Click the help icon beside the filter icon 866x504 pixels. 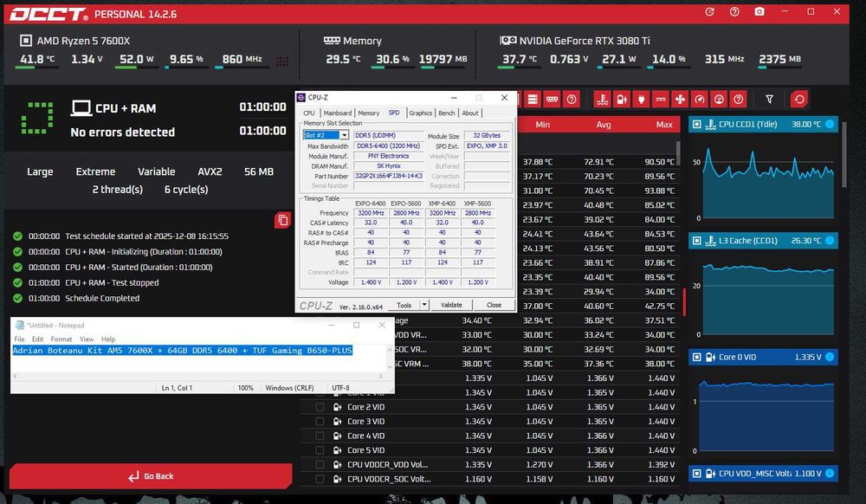point(739,100)
